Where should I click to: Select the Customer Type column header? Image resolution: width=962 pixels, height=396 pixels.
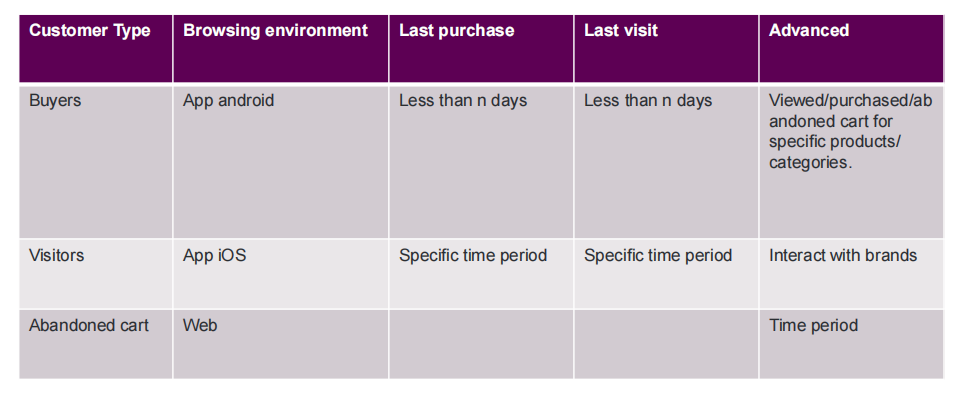(96, 49)
